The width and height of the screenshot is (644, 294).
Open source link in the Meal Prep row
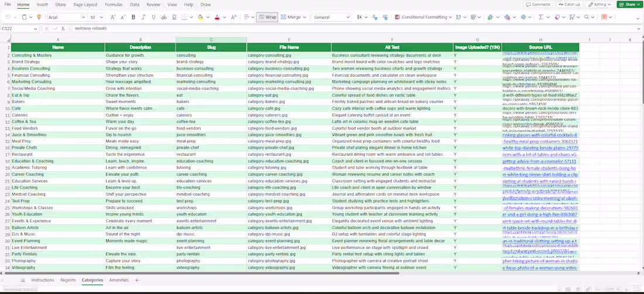tap(540, 141)
